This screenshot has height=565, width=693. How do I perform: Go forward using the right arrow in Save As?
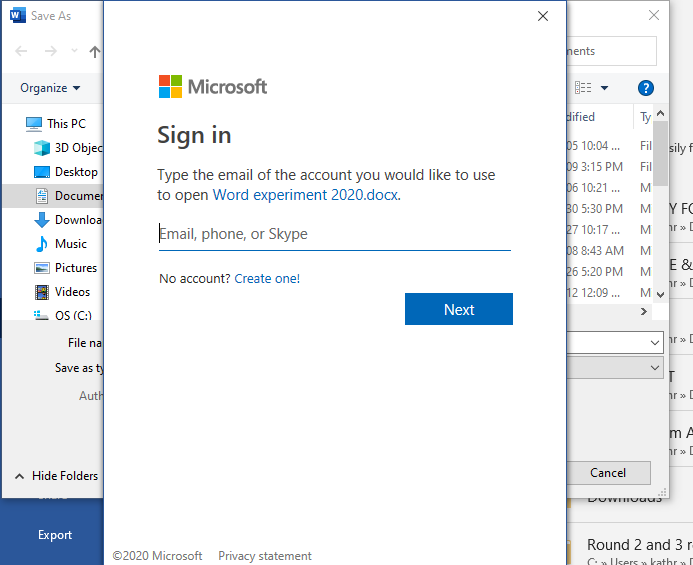click(x=51, y=51)
